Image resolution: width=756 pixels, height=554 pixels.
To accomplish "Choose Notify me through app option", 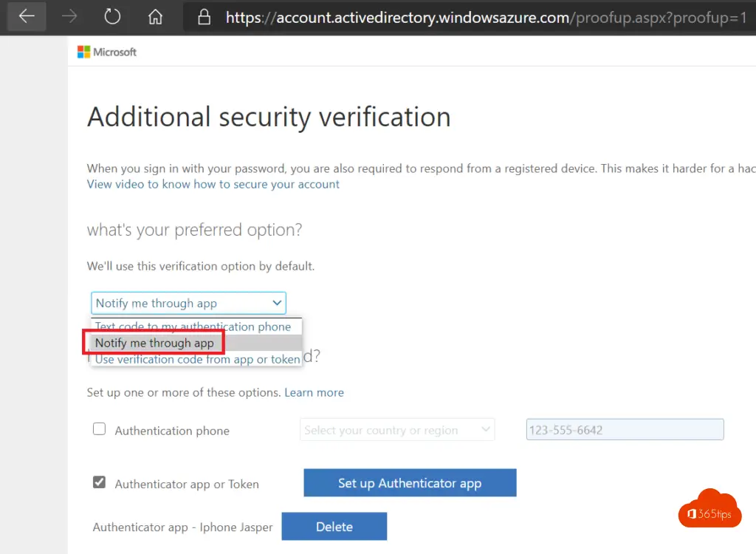I will (x=196, y=343).
